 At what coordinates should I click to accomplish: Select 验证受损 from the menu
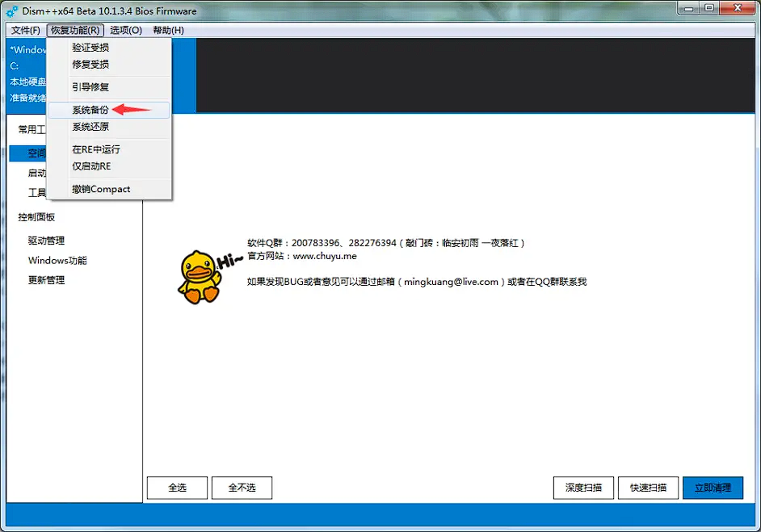pos(110,47)
